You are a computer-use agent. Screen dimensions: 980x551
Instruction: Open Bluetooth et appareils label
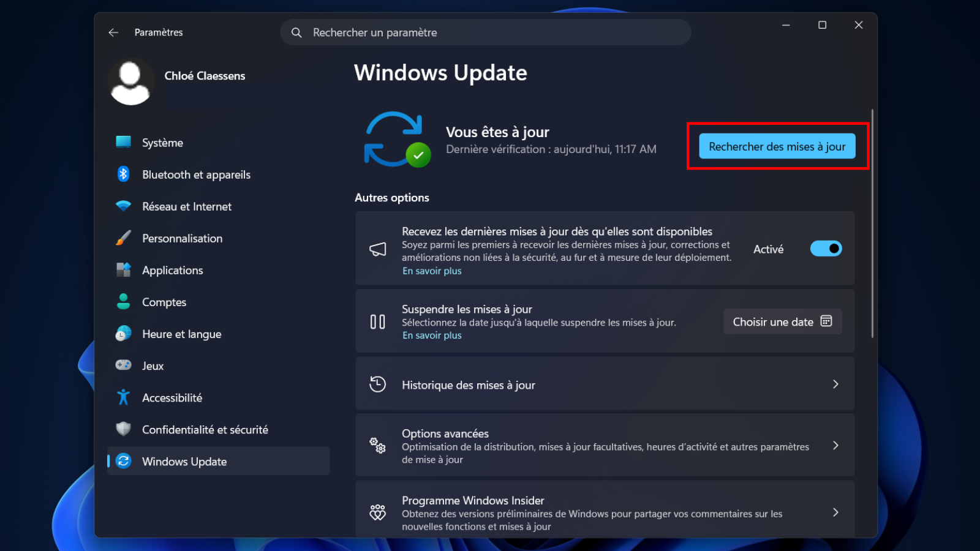pyautogui.click(x=196, y=174)
